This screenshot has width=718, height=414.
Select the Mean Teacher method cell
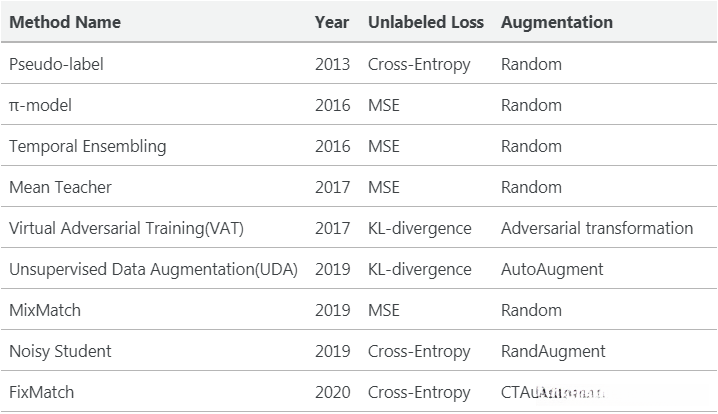click(x=60, y=187)
